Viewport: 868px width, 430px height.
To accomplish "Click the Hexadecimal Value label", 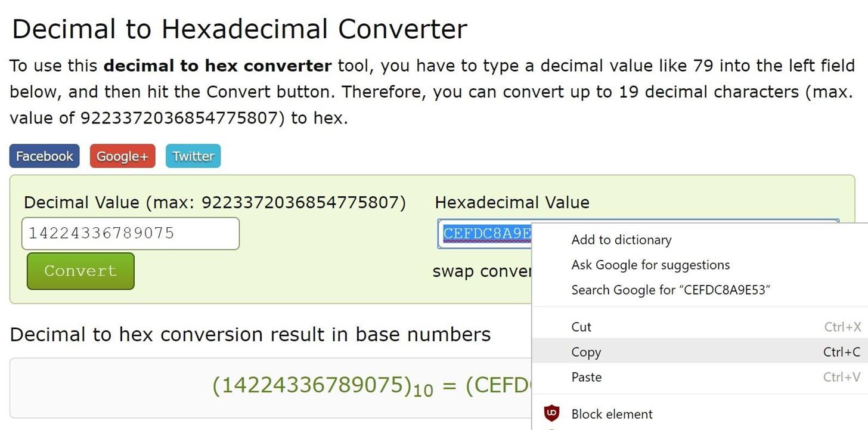I will 512,203.
